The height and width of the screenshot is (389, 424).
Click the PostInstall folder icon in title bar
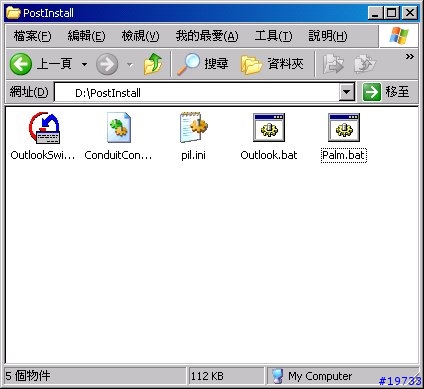click(x=13, y=13)
